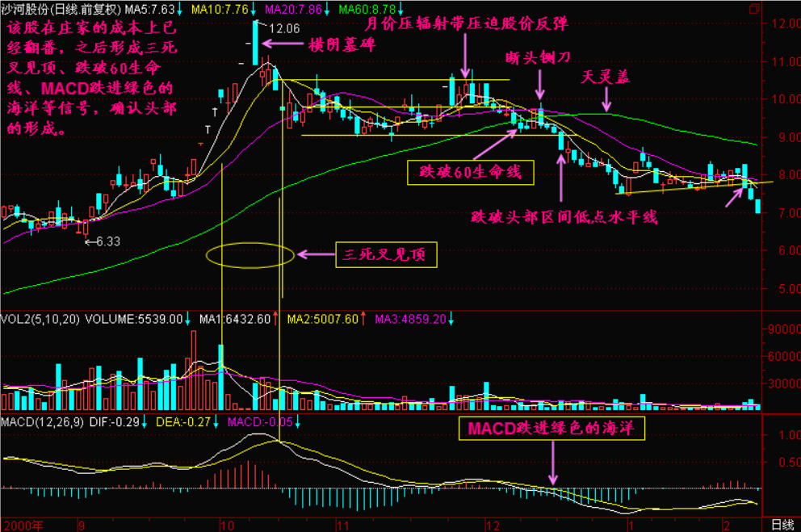Click the cyan arrow after DEA:-0.27
Screen dimensions: 801x532
point(216,421)
